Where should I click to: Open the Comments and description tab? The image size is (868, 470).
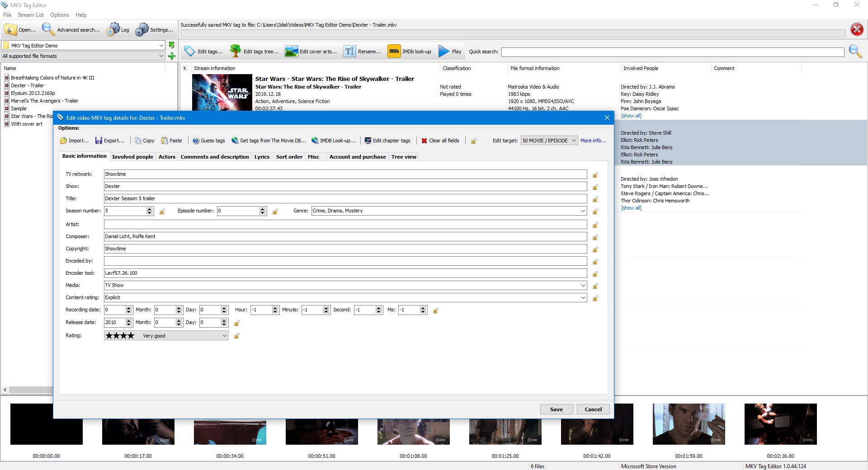coord(215,157)
